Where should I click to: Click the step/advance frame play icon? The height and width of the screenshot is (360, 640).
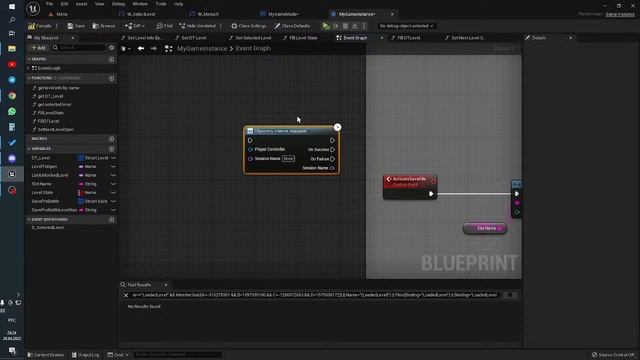tap(336, 26)
